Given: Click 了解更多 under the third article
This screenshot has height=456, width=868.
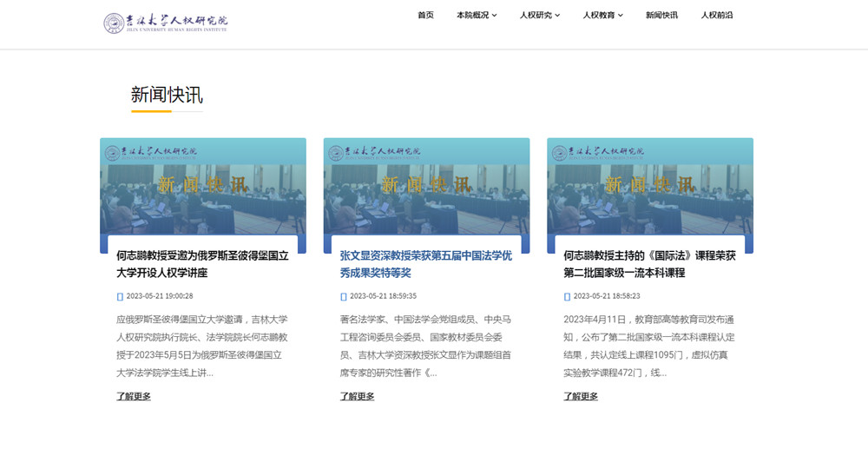Looking at the screenshot, I should (x=581, y=396).
